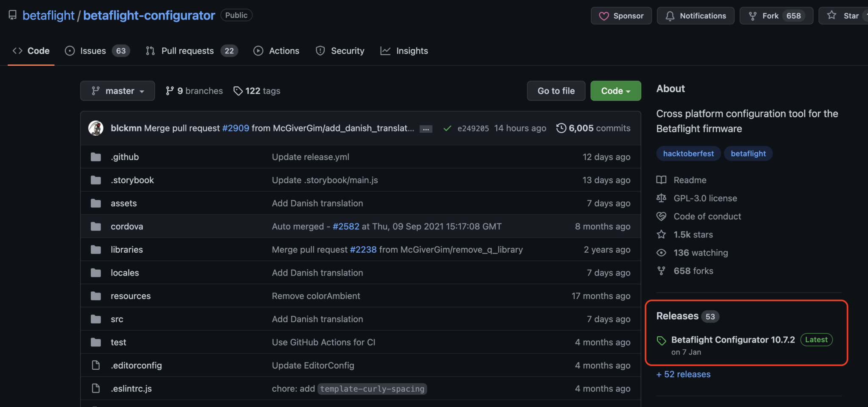Open the + 52 releases link

683,374
